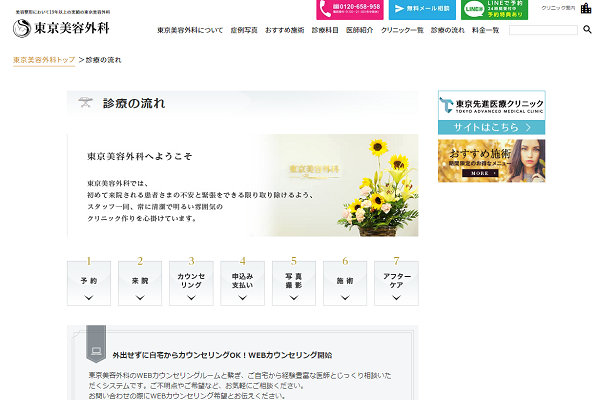
Task: Click the Tokyo Biyou Geka logo
Action: click(x=61, y=28)
